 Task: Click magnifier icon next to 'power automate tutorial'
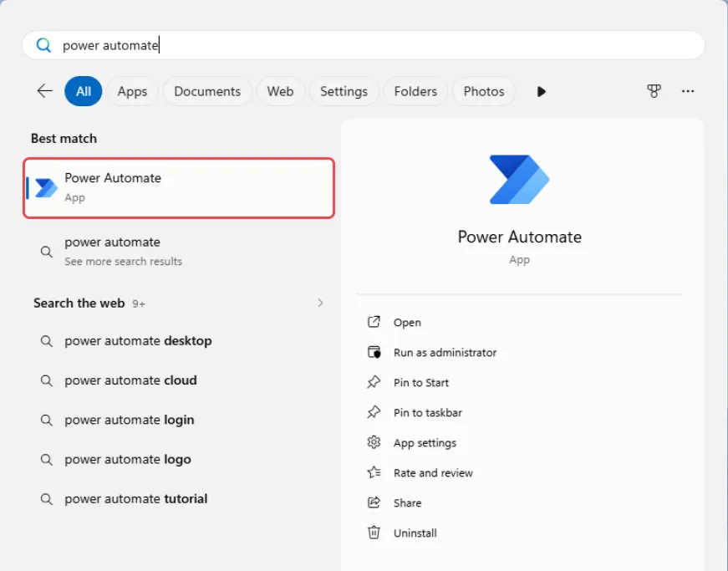[x=47, y=499]
